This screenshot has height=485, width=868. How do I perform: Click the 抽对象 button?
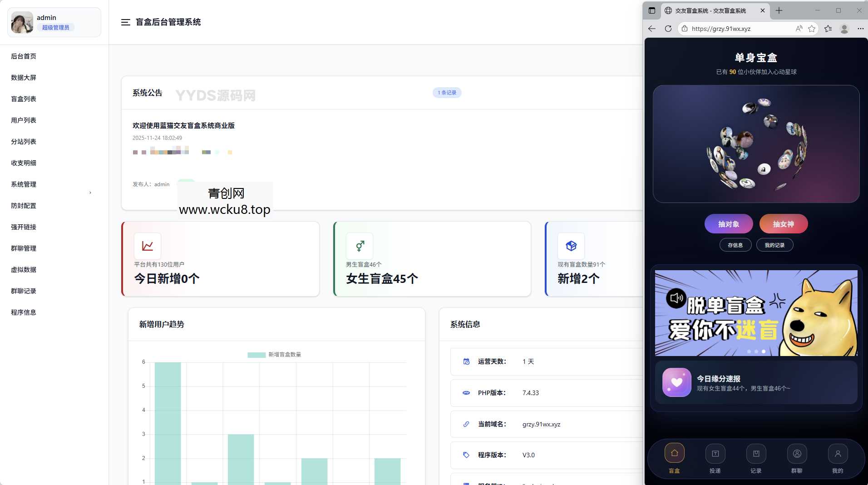tap(728, 223)
